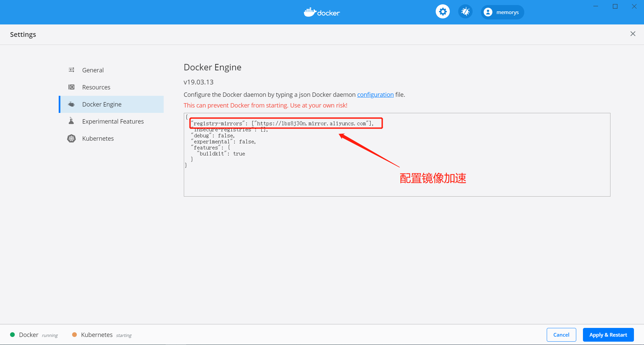
Task: Maximize the Docker Desktop window
Action: (x=615, y=6)
